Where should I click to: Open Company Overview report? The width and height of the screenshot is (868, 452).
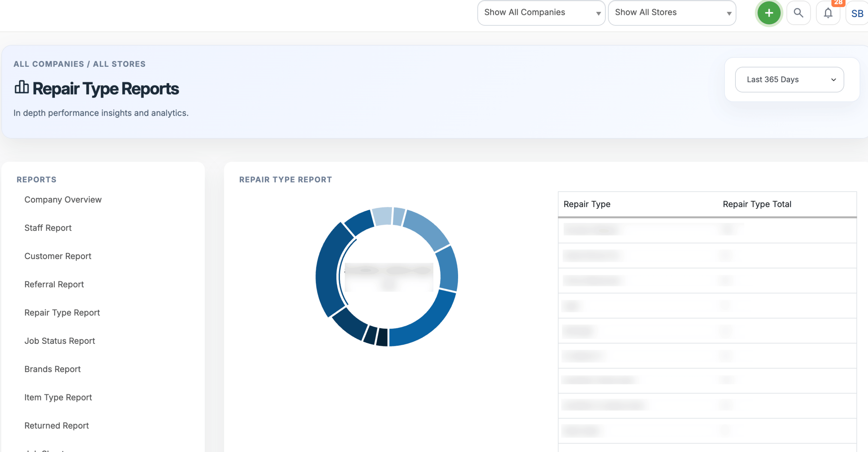[x=63, y=200]
